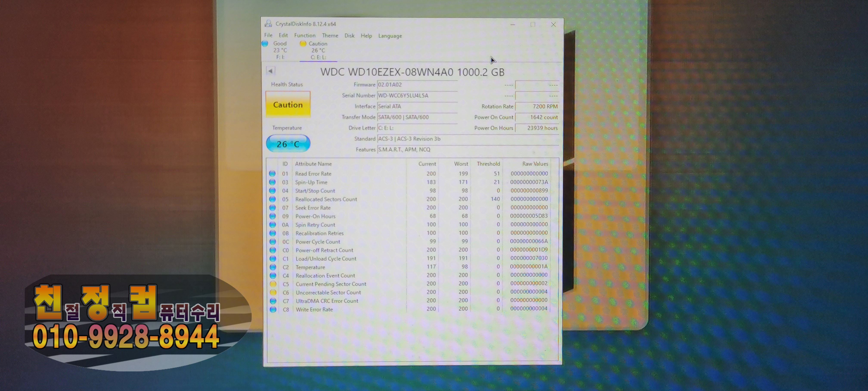Screen dimensions: 868x391
Task: Click the blue Good status disk icon
Action: pyautogui.click(x=265, y=43)
